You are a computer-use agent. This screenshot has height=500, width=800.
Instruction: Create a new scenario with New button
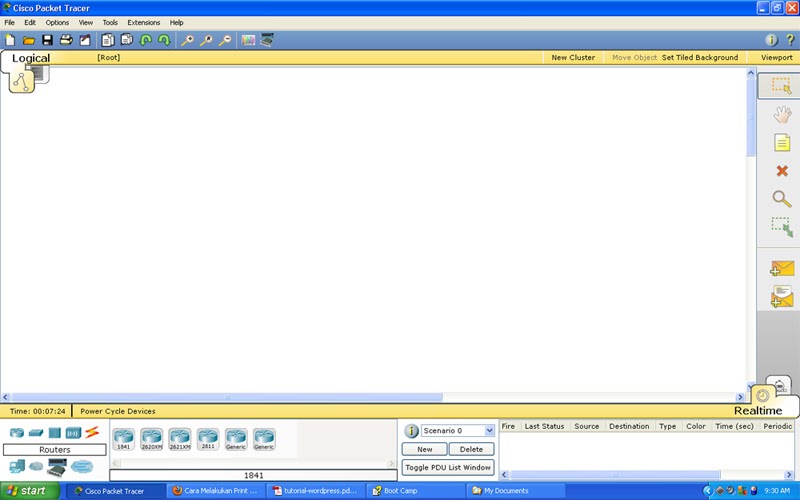click(x=424, y=449)
